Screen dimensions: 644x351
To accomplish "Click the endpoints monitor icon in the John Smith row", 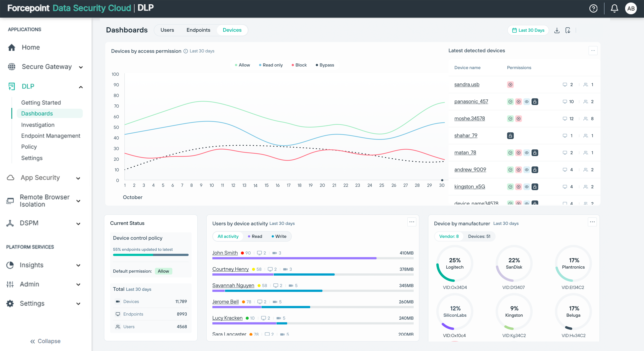I will [259, 253].
